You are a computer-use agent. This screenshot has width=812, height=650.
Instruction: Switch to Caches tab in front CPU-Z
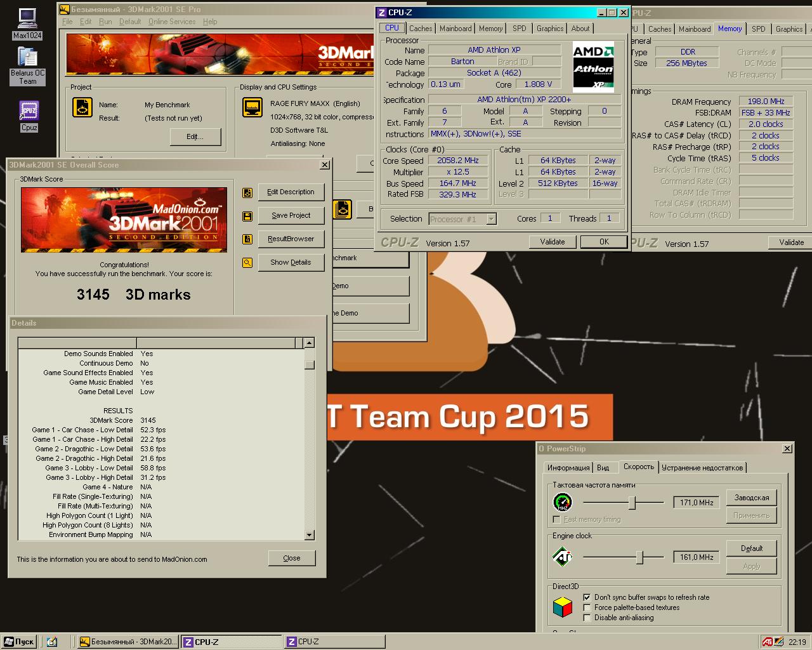tap(421, 29)
